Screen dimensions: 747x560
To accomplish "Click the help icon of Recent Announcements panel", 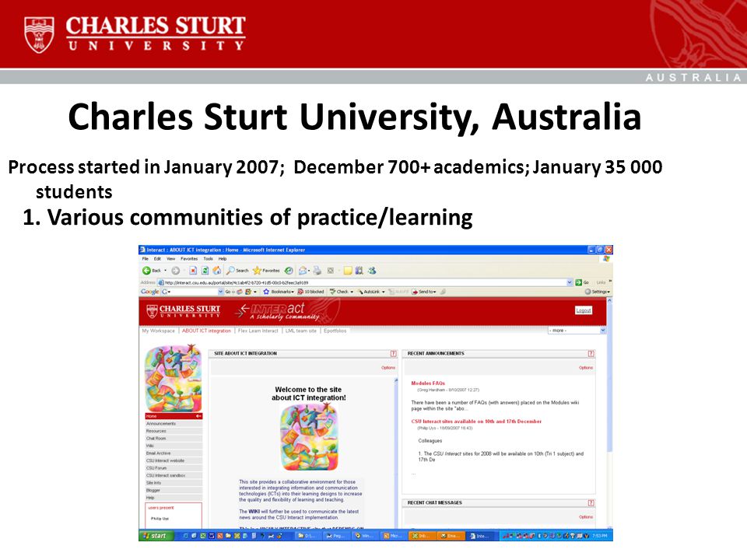I will click(x=591, y=353).
